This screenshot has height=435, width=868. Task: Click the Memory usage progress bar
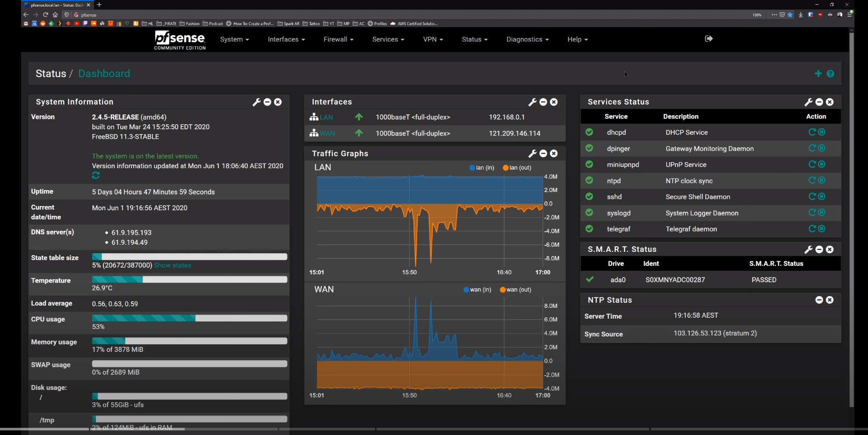189,341
